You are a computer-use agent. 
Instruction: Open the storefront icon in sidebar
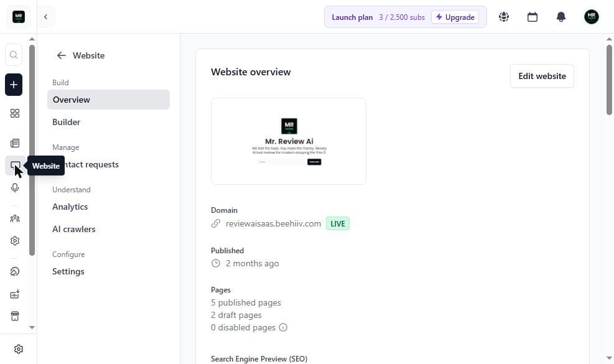pos(15,316)
